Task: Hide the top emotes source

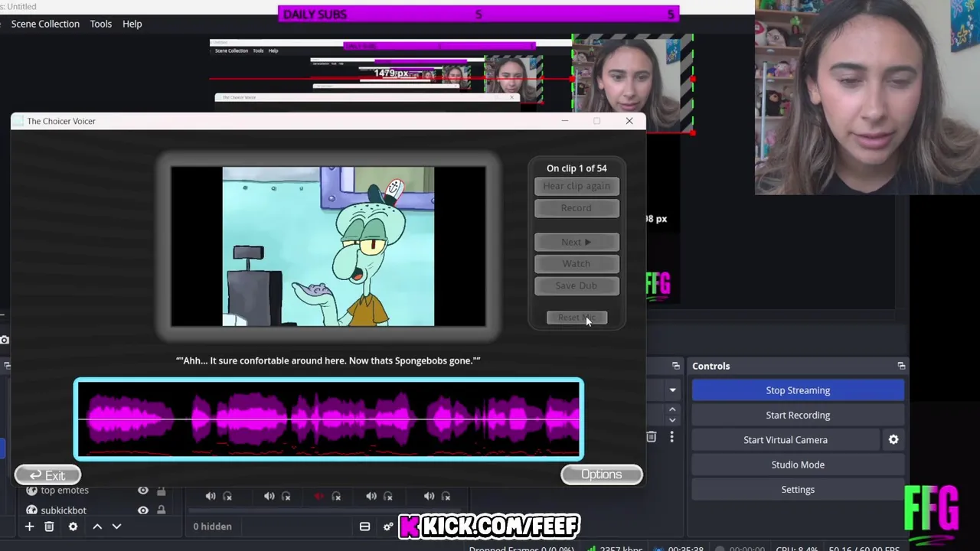Action: (x=143, y=491)
